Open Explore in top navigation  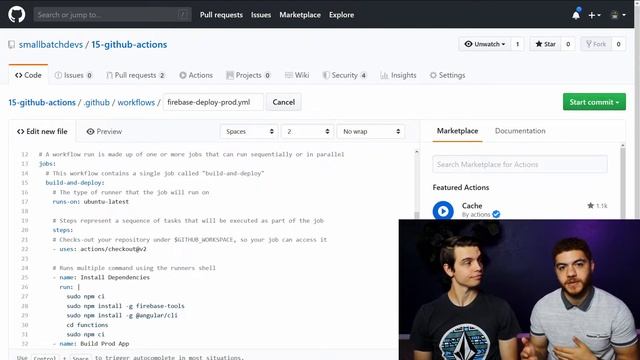point(342,15)
